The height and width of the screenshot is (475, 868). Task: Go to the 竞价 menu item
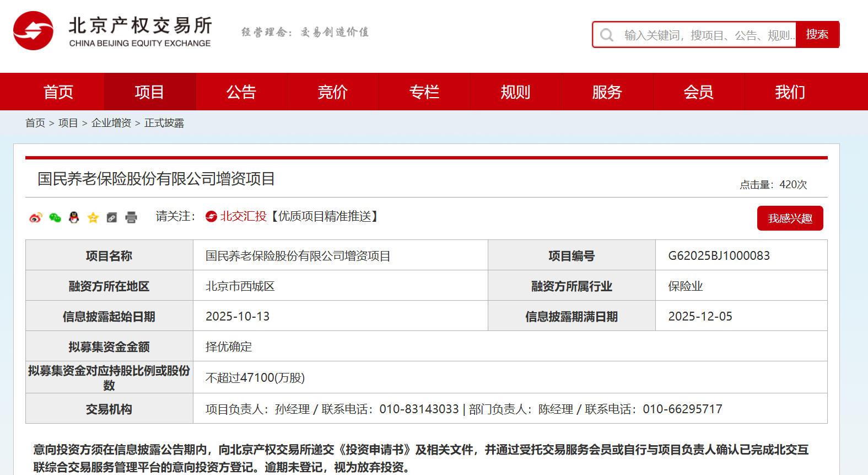click(332, 92)
